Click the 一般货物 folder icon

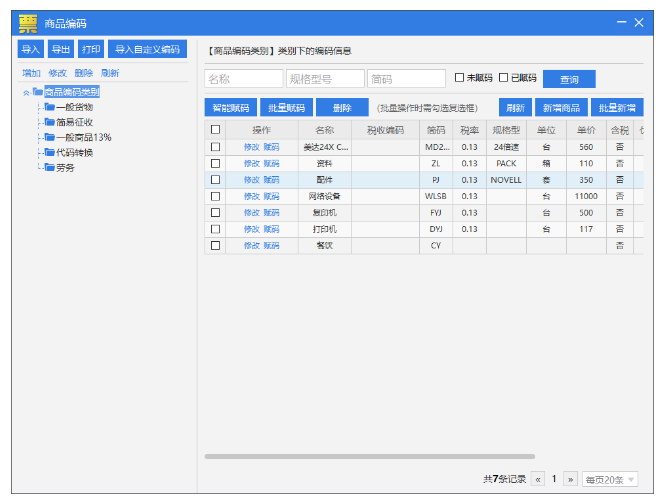(x=50, y=107)
